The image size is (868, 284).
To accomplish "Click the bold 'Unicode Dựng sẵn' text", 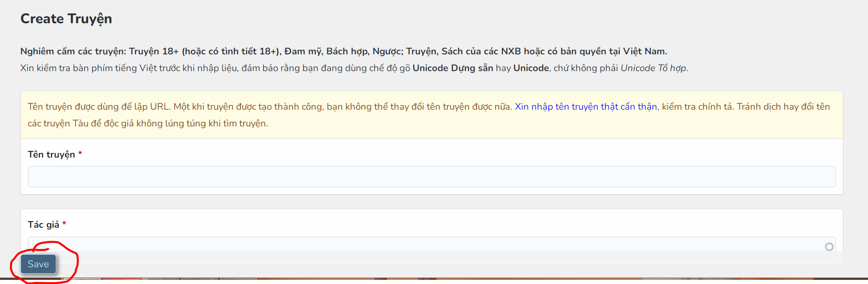I will pyautogui.click(x=452, y=68).
